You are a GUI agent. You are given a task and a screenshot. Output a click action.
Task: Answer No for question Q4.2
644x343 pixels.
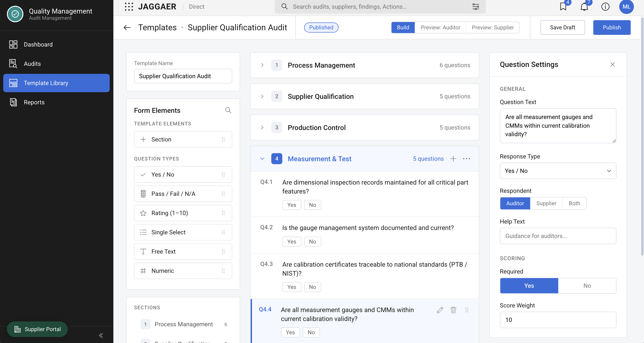313,242
